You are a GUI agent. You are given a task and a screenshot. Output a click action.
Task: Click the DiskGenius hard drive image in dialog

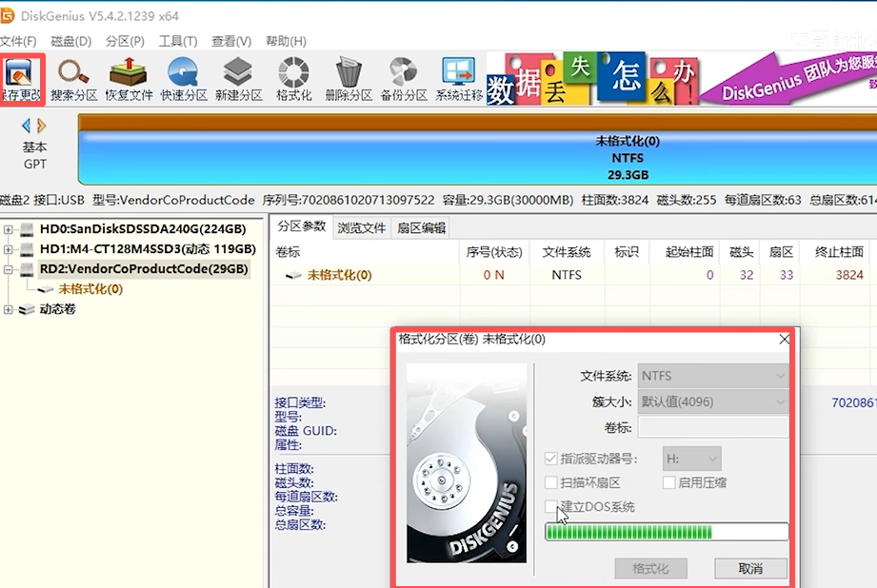[x=467, y=462]
